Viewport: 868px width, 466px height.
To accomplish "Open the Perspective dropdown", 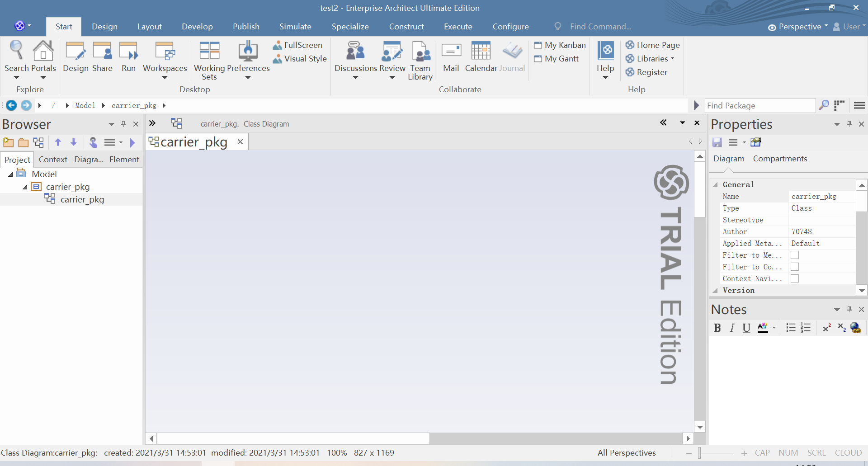I will click(798, 27).
